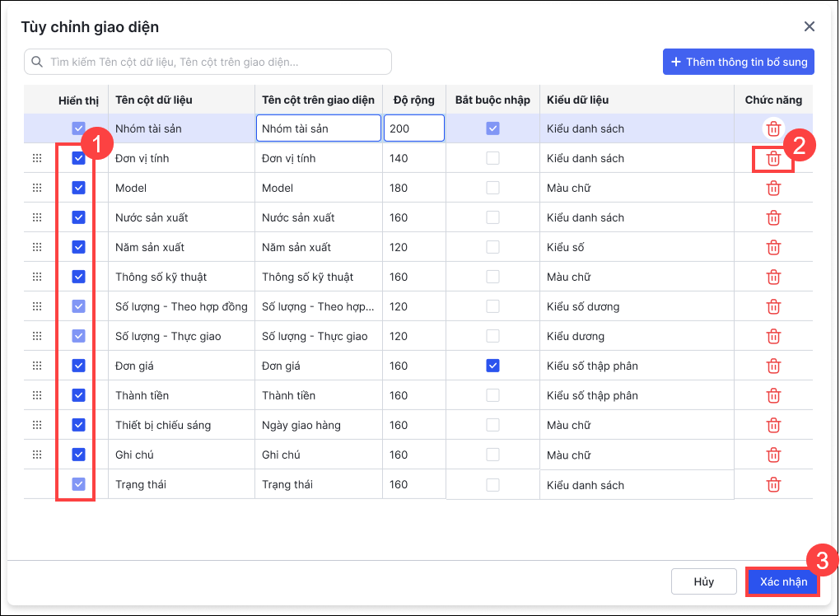Delete the Đơn vị tính row
Screen dimensions: 840x616
pyautogui.click(x=773, y=158)
